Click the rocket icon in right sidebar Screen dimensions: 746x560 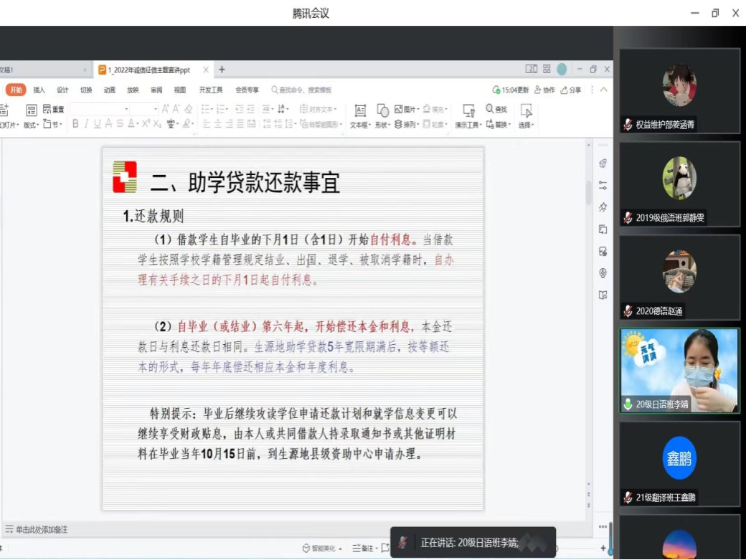(603, 163)
